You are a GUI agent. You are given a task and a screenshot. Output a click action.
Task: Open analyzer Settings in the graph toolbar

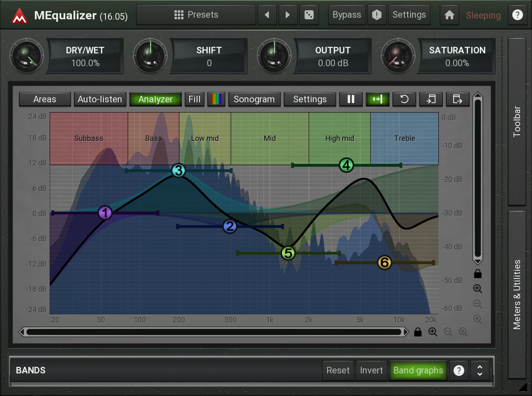pyautogui.click(x=310, y=99)
